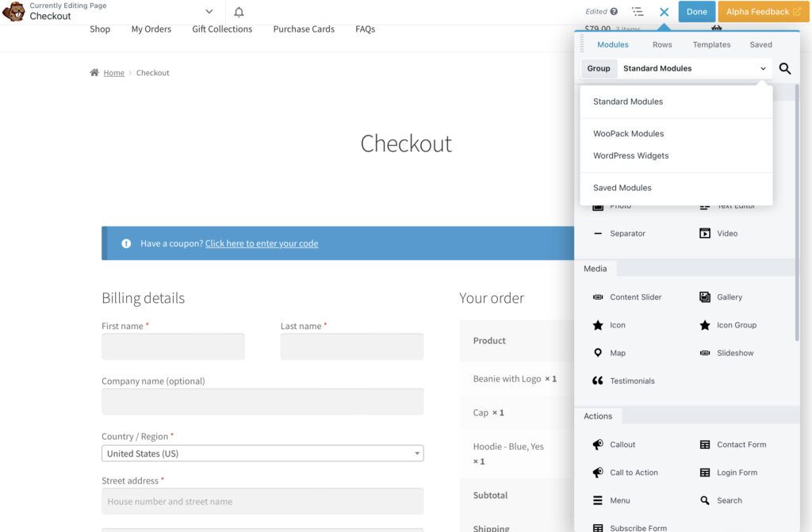The height and width of the screenshot is (532, 812).
Task: Switch to the Templates tab
Action: point(710,44)
